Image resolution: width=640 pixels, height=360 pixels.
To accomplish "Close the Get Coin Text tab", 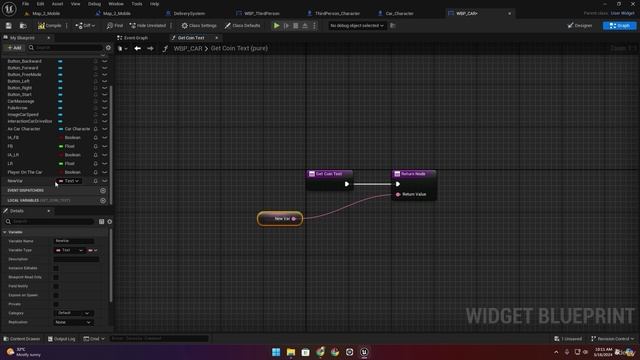I will [217, 38].
